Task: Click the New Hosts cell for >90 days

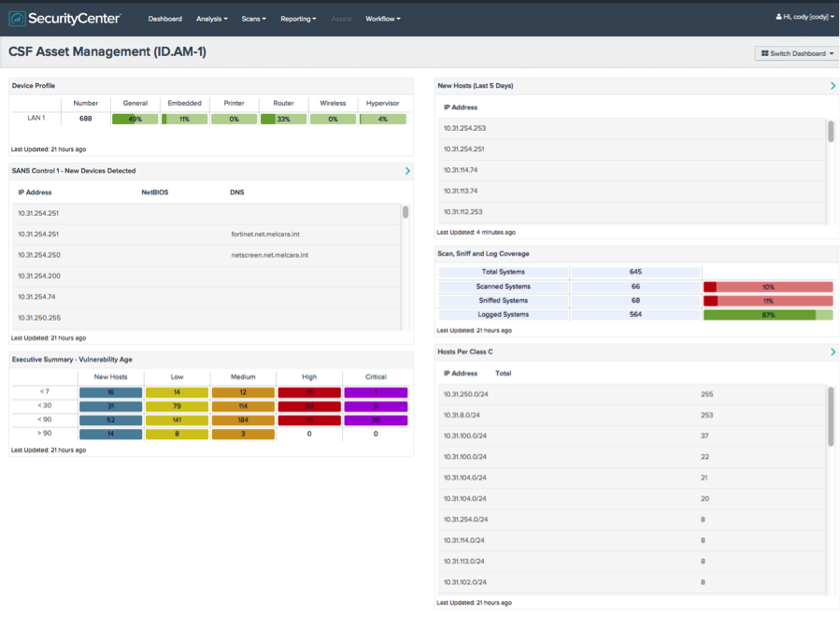Action: point(110,434)
